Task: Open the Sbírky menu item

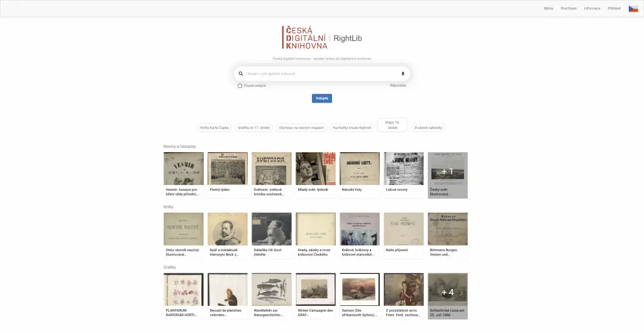Action: click(548, 9)
